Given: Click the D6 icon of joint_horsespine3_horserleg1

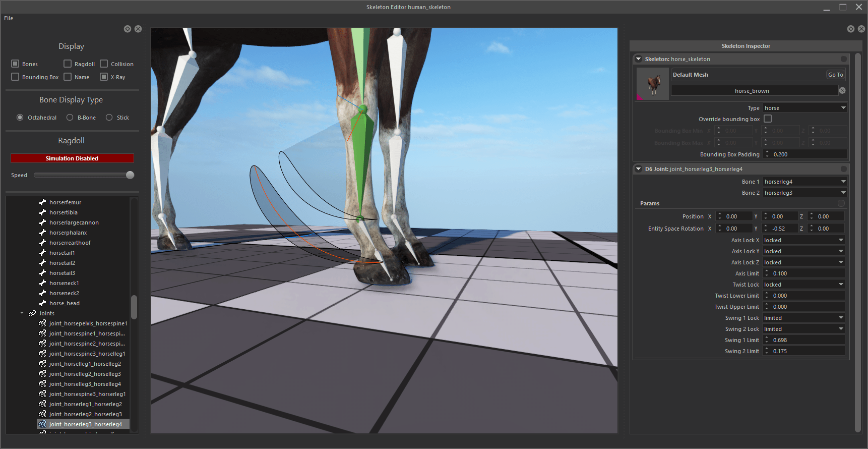Looking at the screenshot, I should pos(43,394).
